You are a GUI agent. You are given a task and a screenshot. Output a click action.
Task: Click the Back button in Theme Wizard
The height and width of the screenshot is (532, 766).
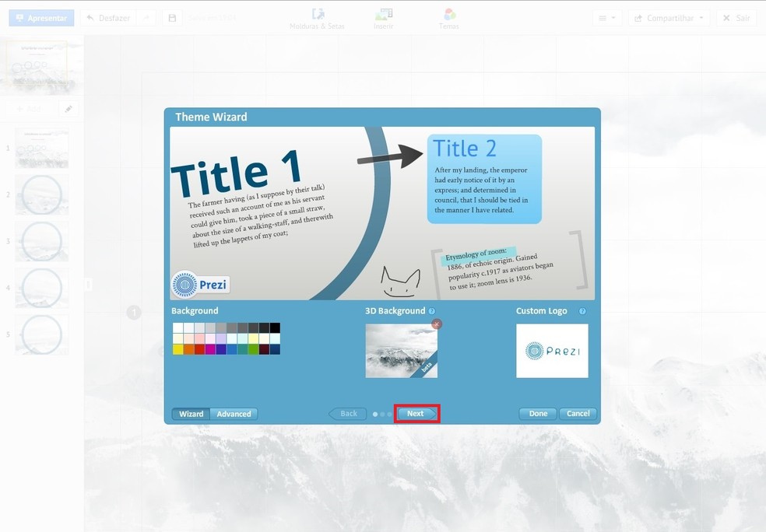[x=347, y=414]
